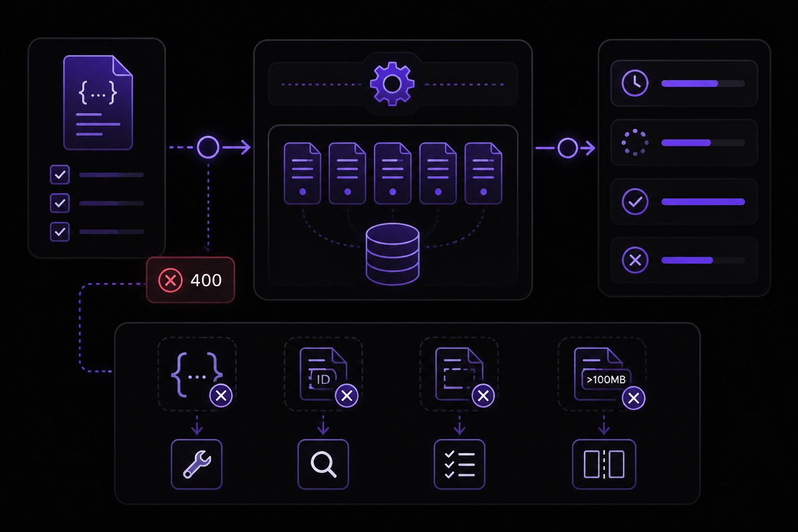
Task: Click the center document among the five
Action: pos(393,174)
